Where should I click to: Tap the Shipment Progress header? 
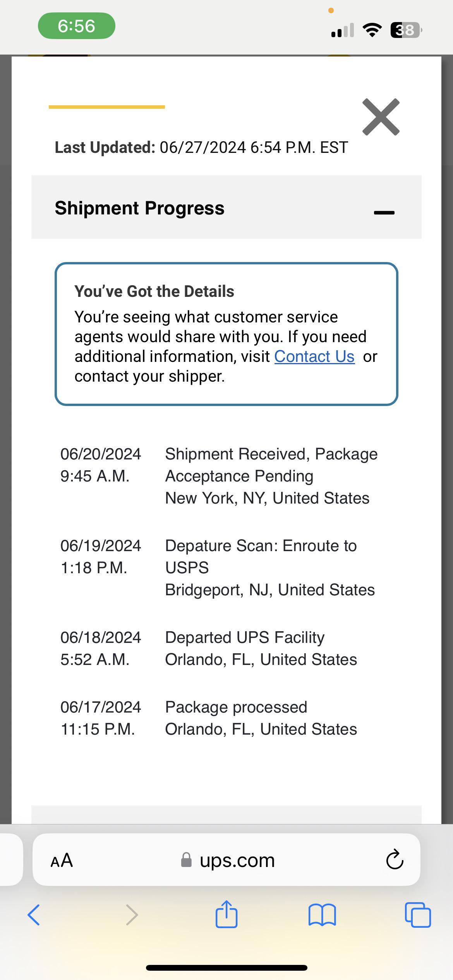coord(140,208)
